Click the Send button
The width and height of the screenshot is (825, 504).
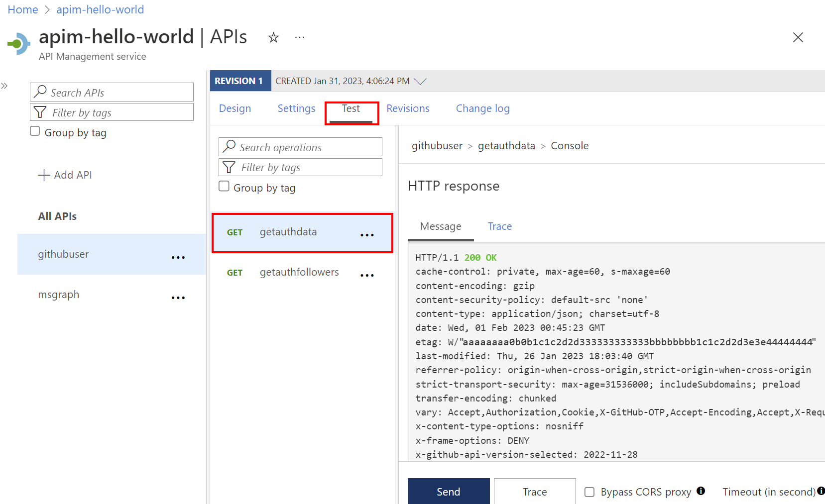click(448, 492)
